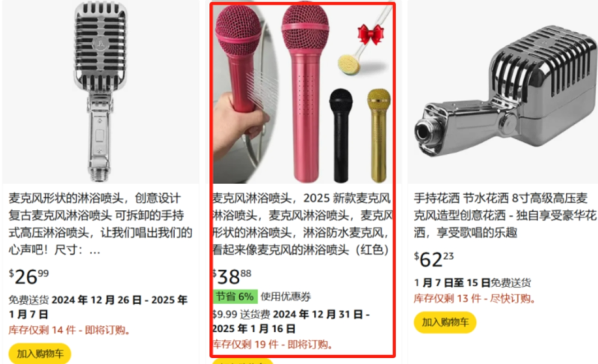Open the chrome handheld shower head image
Screen dimensions: 598x364
502,91
